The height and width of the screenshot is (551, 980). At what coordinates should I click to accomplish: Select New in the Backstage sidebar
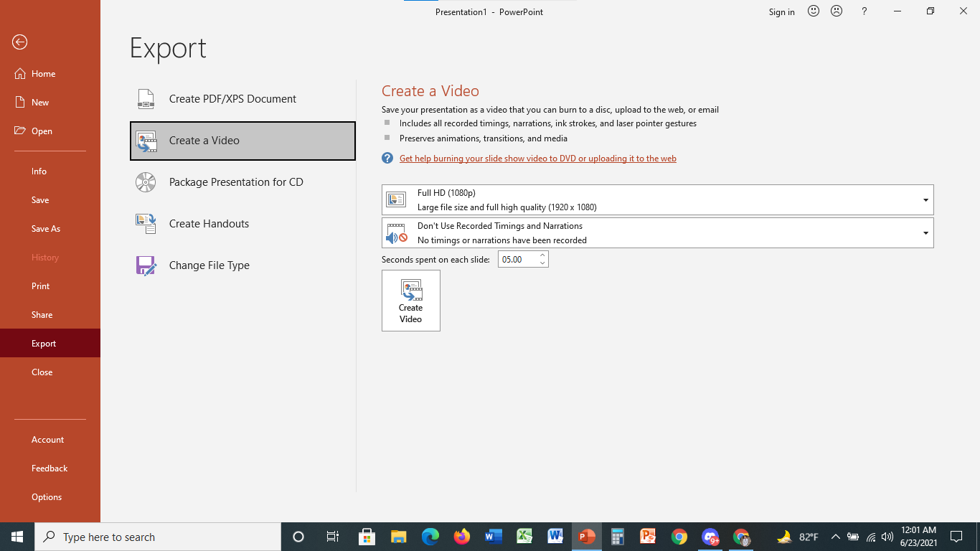pyautogui.click(x=50, y=103)
